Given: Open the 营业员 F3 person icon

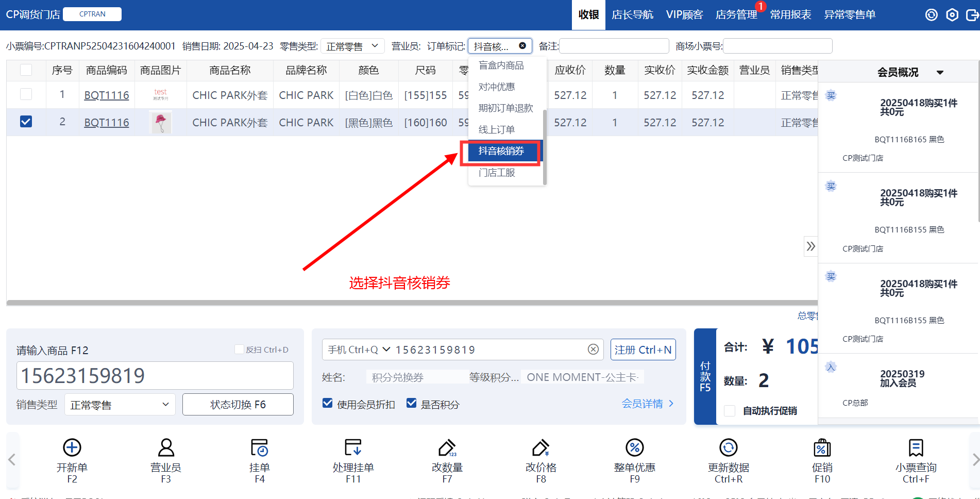Looking at the screenshot, I should (x=166, y=447).
